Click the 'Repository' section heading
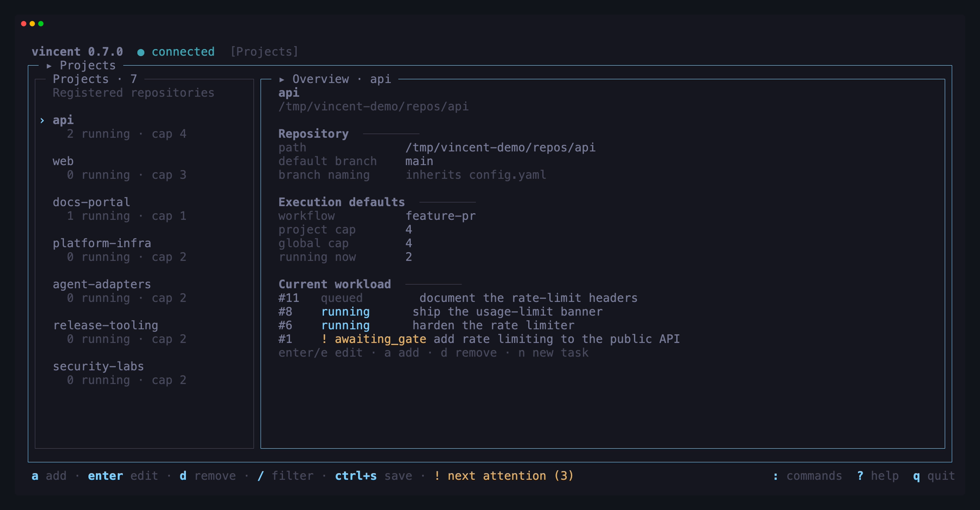Image resolution: width=980 pixels, height=510 pixels. click(314, 134)
